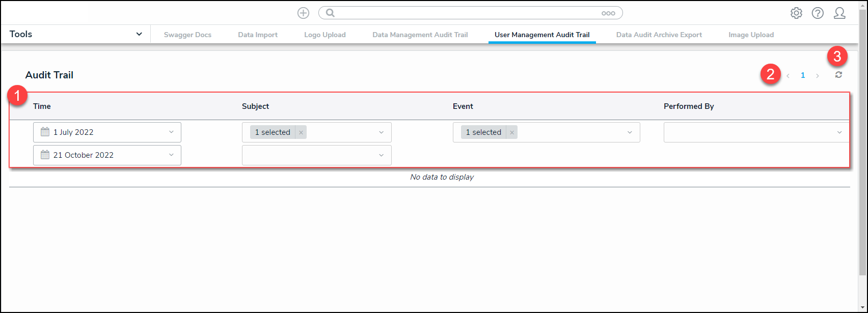
Task: Switch to Data Import tab
Action: (258, 35)
